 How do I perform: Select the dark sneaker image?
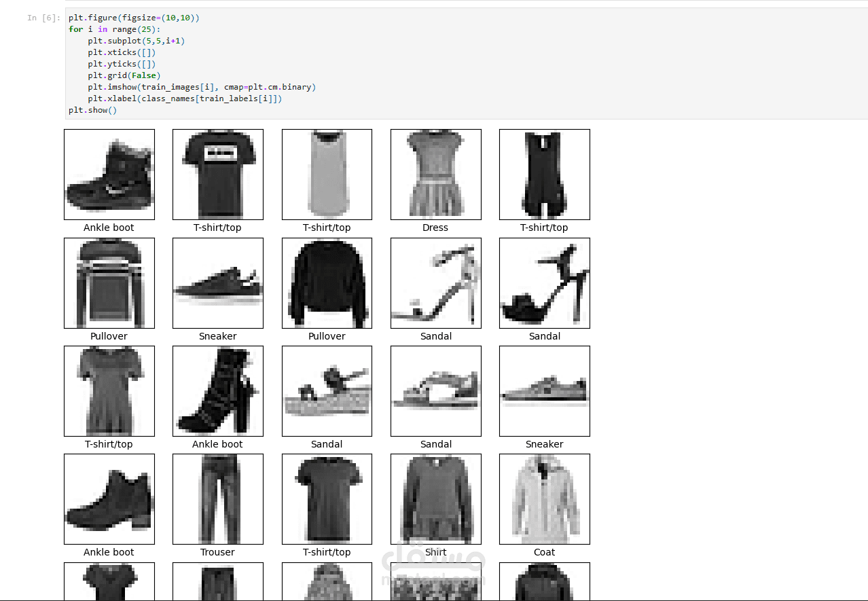click(x=218, y=283)
